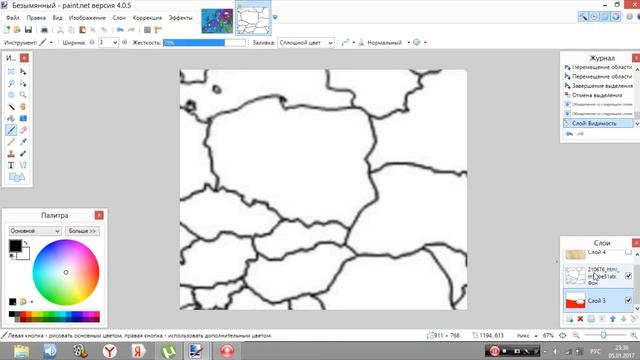The image size is (640, 360).
Task: Select the Gradient tool
Action: pyautogui.click(x=23, y=118)
